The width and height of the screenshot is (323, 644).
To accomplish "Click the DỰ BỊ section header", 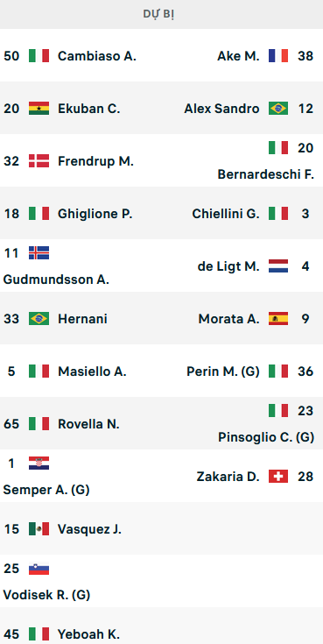I will pos(159,14).
